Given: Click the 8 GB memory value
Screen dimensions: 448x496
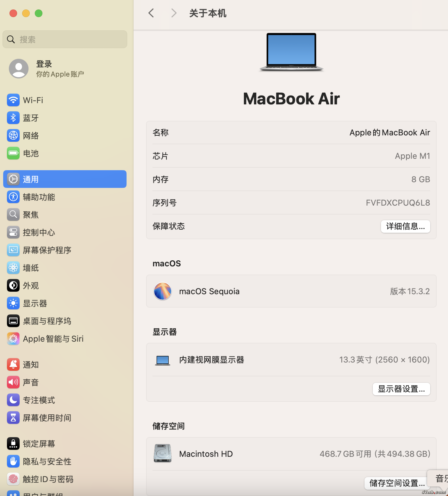Looking at the screenshot, I should tap(420, 179).
